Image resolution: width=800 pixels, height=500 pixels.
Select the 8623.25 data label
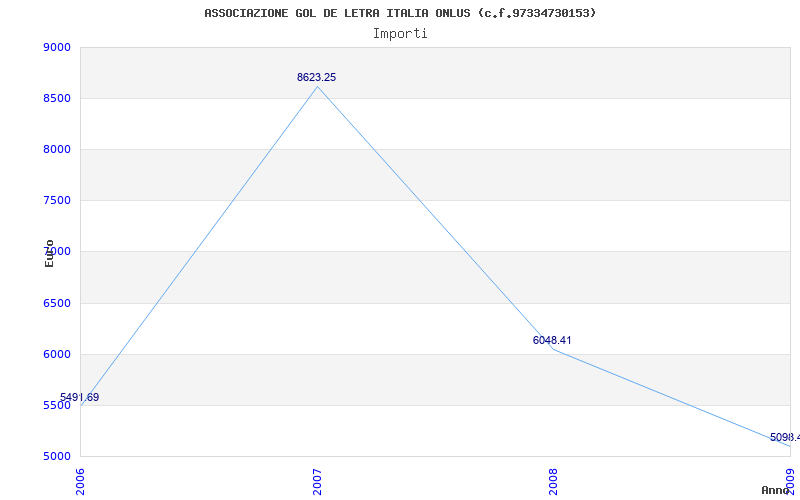[316, 78]
